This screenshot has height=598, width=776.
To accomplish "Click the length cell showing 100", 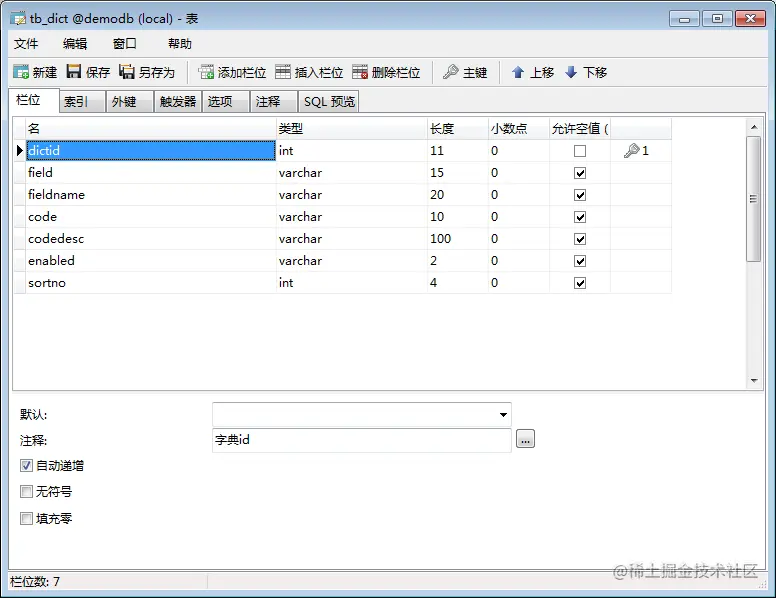I will coord(457,239).
